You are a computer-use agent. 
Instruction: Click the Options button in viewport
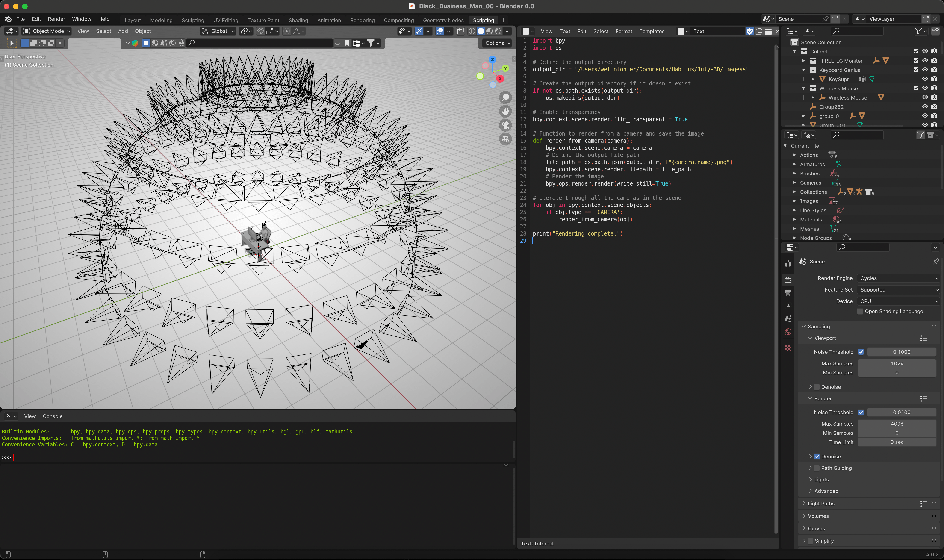497,43
